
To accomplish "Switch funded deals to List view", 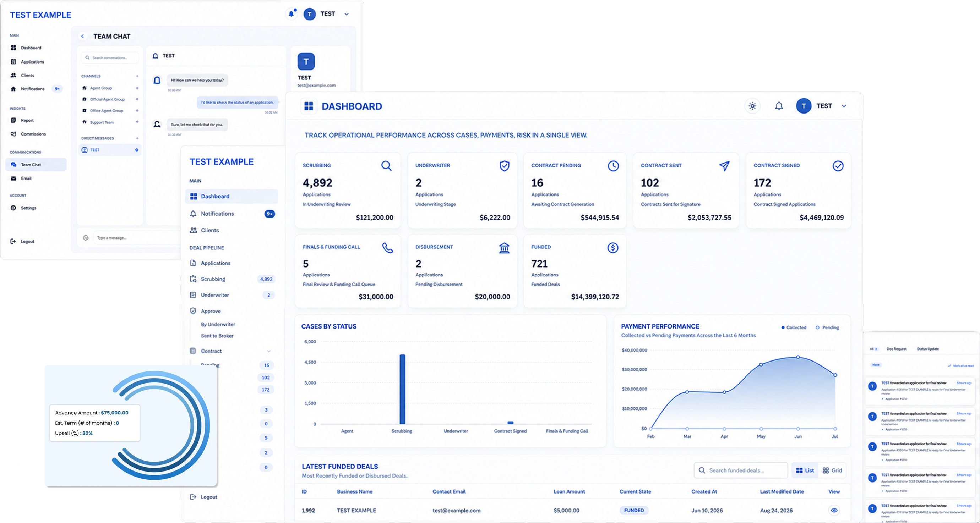I will click(x=805, y=470).
